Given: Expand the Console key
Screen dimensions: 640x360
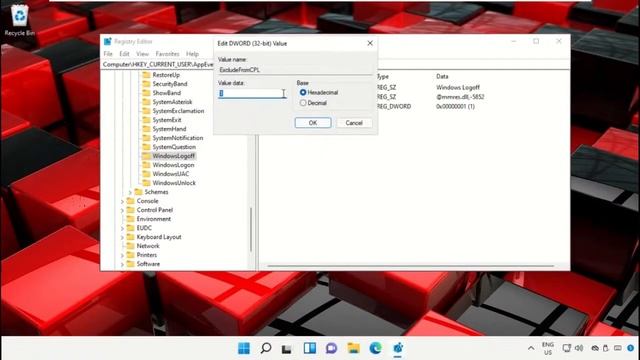Looking at the screenshot, I should 122,201.
